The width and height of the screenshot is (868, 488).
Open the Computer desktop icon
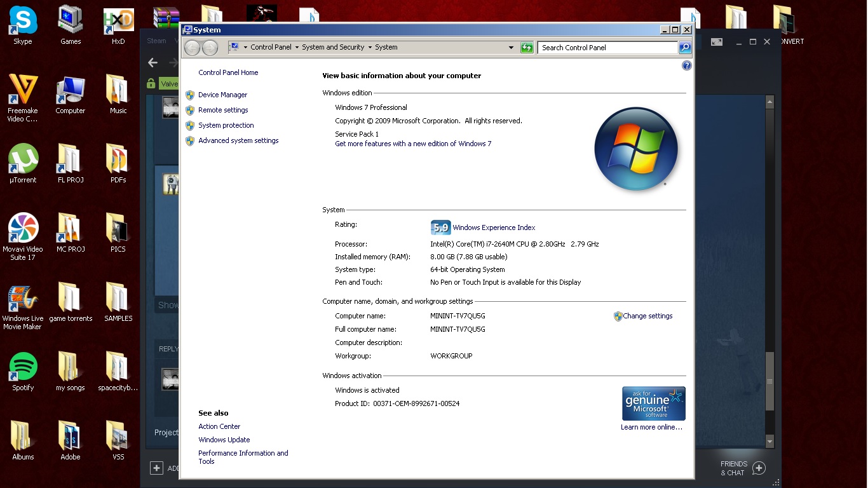coord(71,95)
